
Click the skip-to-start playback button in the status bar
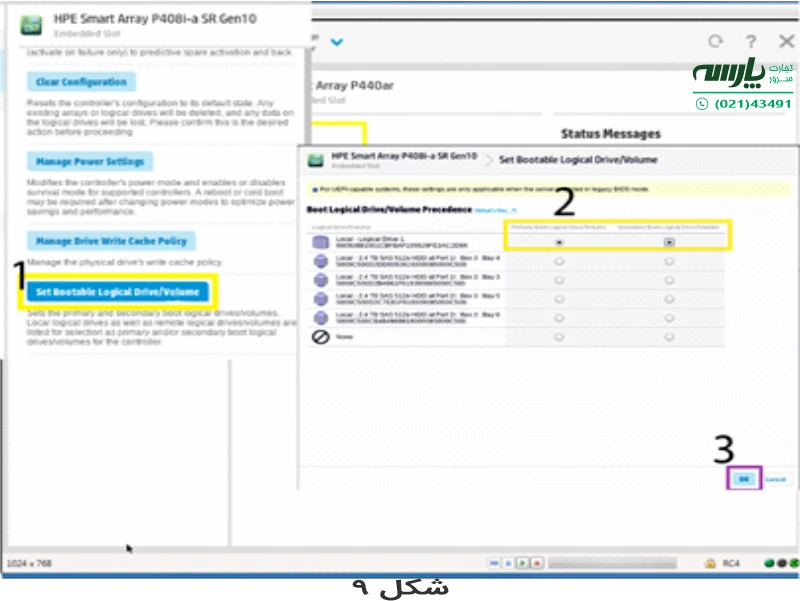(x=494, y=563)
